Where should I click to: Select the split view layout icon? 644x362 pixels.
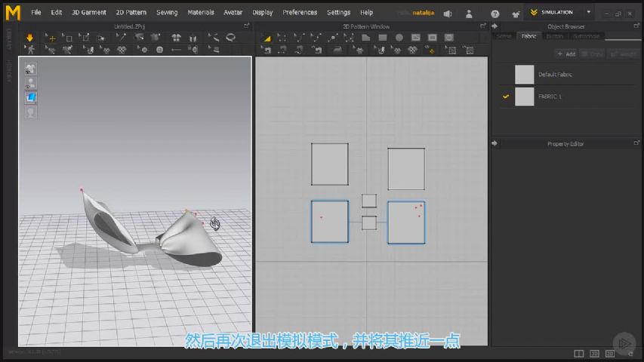point(579,354)
